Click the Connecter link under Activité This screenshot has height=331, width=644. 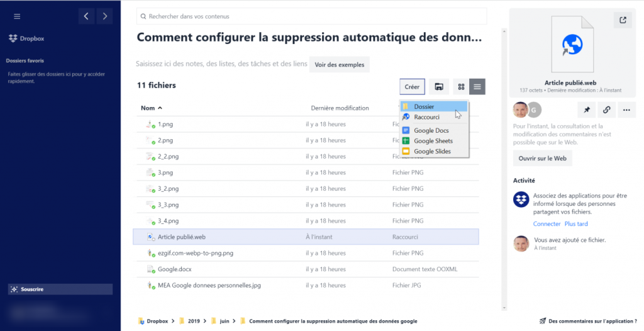pos(547,224)
